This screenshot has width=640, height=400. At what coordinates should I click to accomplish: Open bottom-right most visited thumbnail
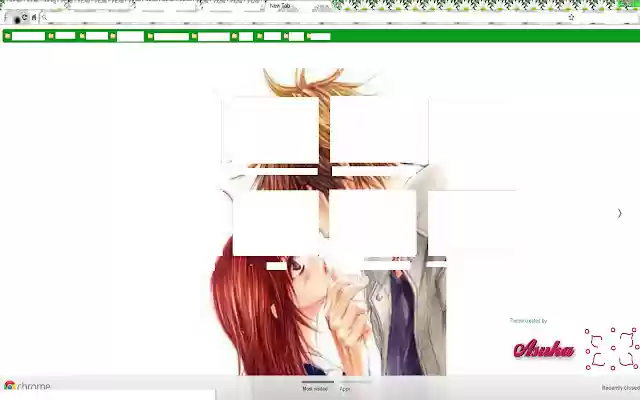pos(472,223)
